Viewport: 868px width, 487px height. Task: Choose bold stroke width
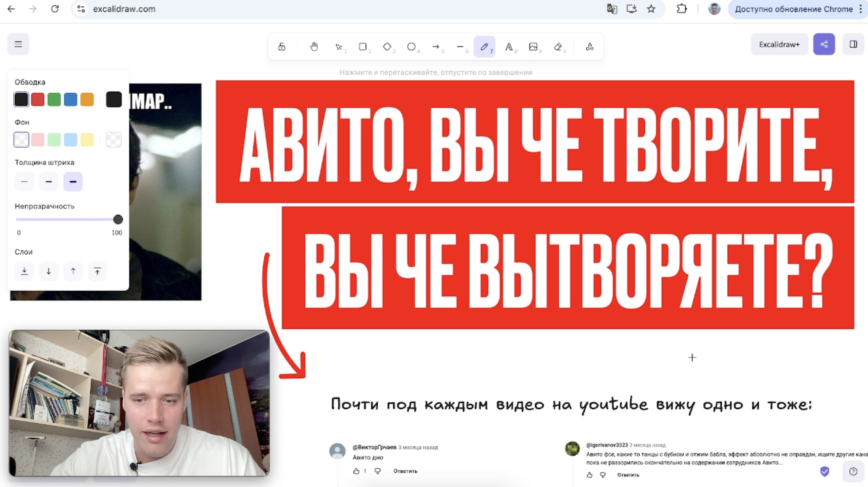click(48, 181)
